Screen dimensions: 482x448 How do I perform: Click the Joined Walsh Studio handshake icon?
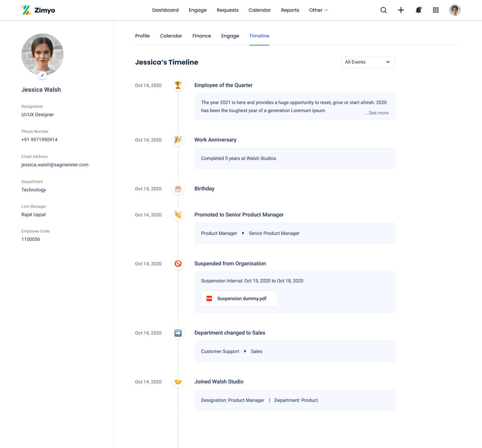pyautogui.click(x=178, y=382)
